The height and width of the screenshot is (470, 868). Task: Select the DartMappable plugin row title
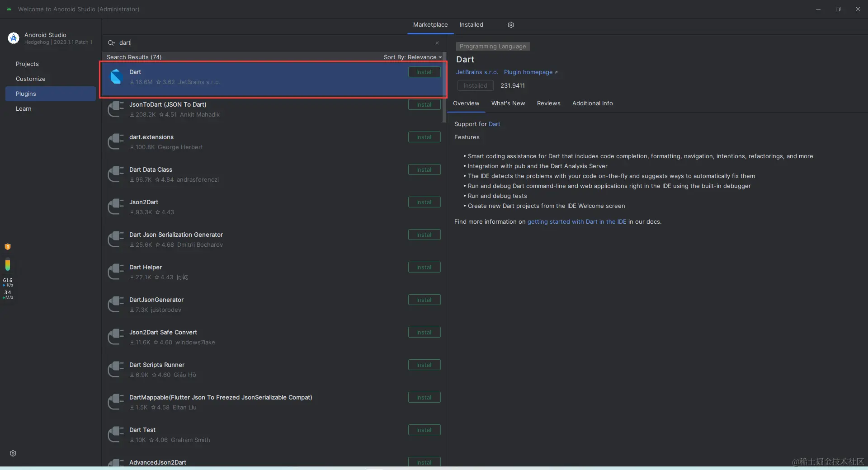pyautogui.click(x=221, y=397)
